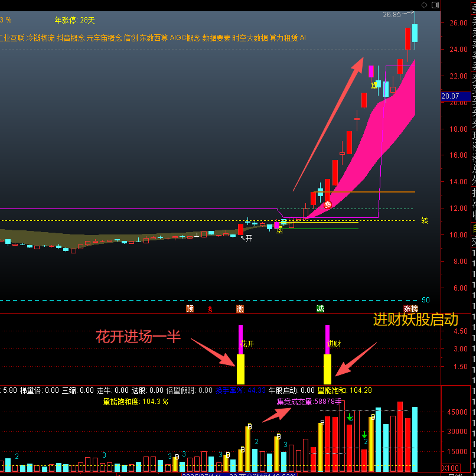Click the X100 volume multiplier box
The height and width of the screenshot is (476, 476).
451,468
